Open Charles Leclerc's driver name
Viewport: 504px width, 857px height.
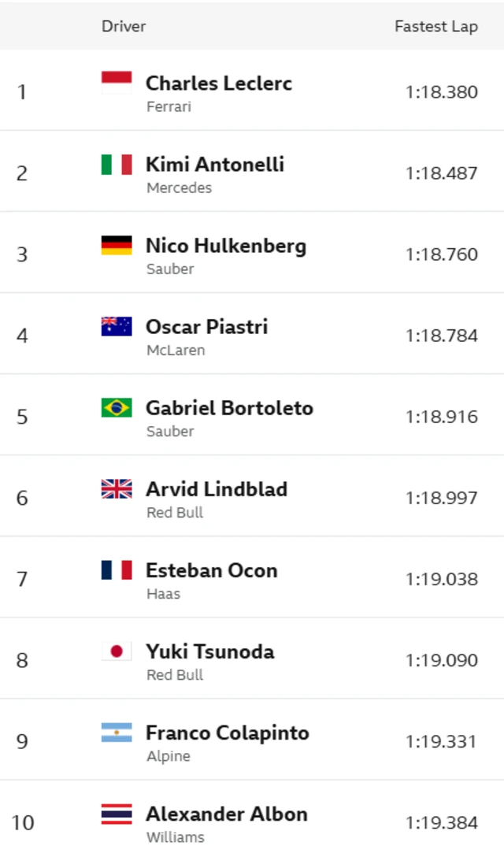(219, 83)
